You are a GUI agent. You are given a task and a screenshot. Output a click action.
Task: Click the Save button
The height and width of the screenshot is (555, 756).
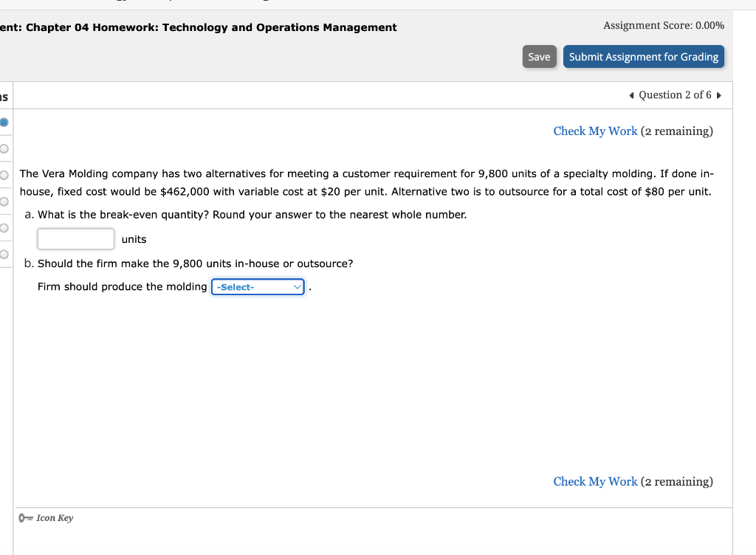[539, 56]
